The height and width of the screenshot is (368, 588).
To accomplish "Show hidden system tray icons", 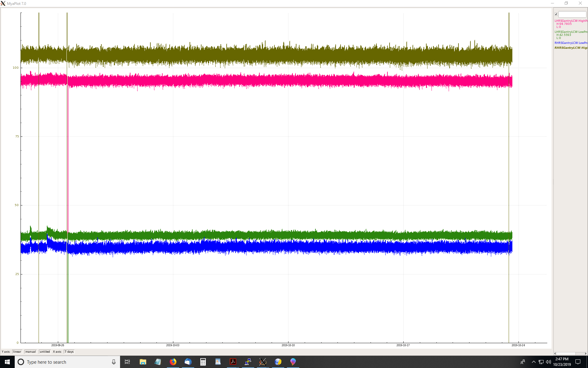I will pos(533,362).
